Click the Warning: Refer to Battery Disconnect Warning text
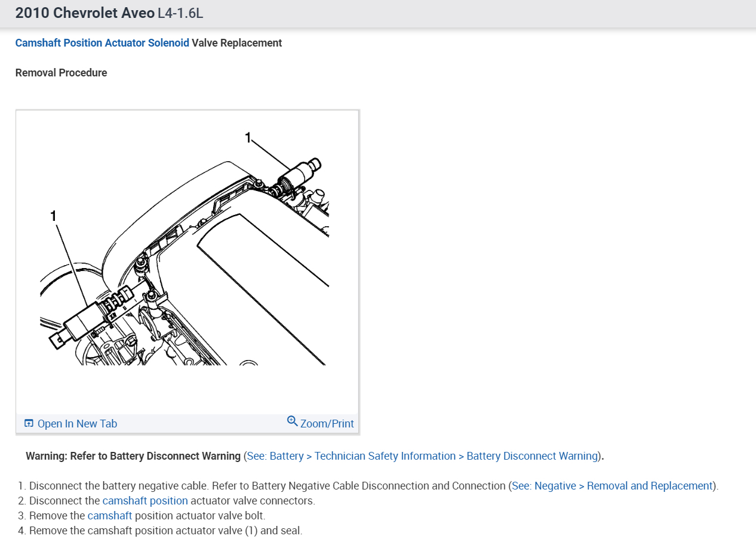The width and height of the screenshot is (756, 551). pyautogui.click(x=133, y=456)
